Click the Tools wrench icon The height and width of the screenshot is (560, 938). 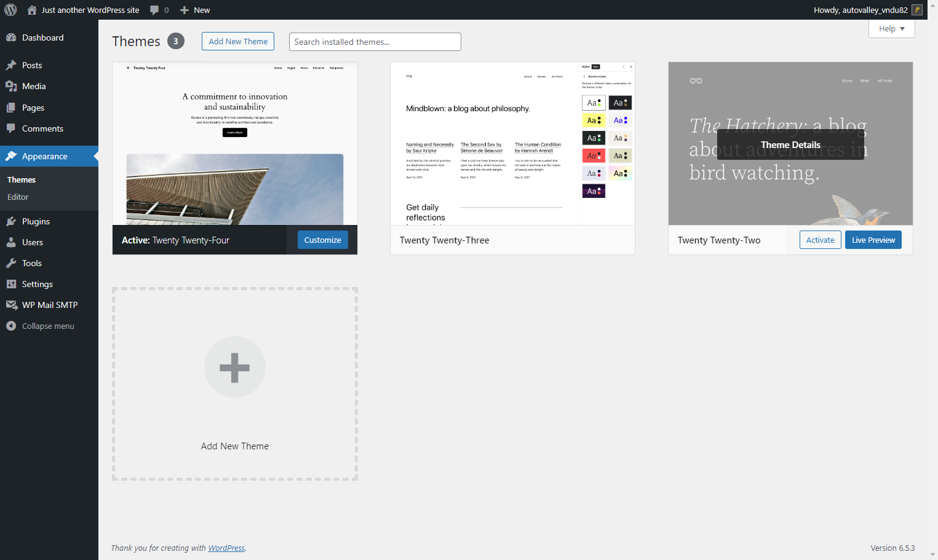[11, 263]
